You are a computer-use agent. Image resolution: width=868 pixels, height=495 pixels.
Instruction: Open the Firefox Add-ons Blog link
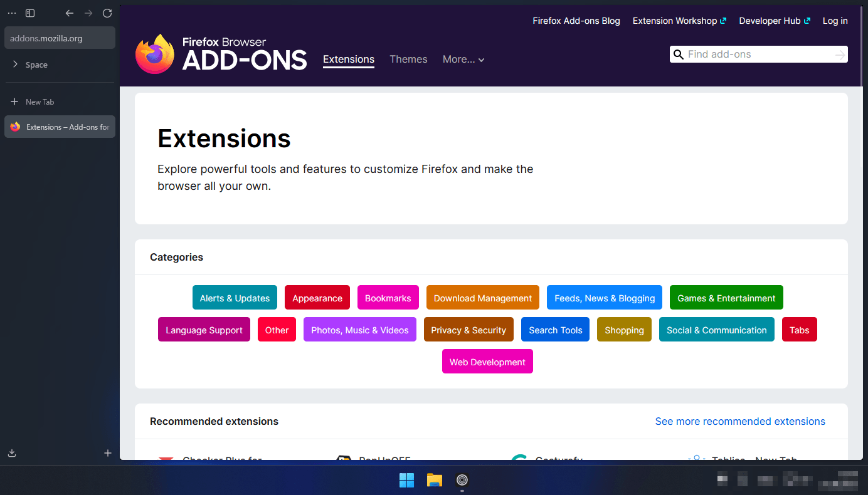coord(576,21)
